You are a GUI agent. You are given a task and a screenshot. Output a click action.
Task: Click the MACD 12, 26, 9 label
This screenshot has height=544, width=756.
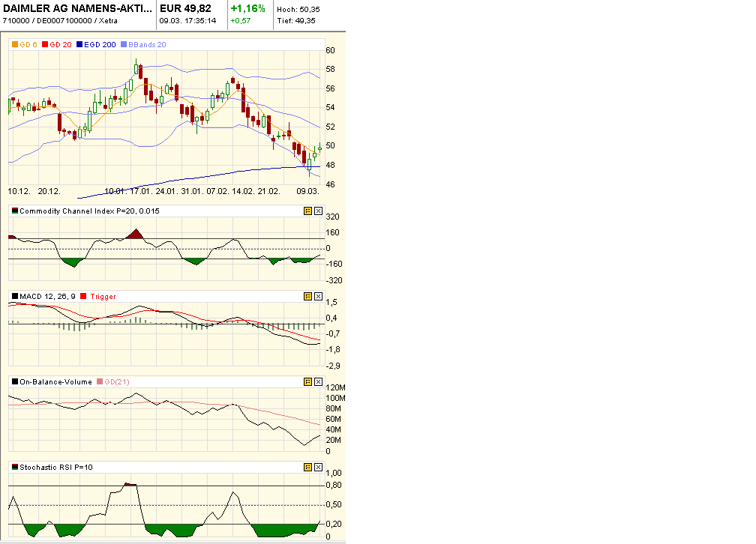coord(47,296)
